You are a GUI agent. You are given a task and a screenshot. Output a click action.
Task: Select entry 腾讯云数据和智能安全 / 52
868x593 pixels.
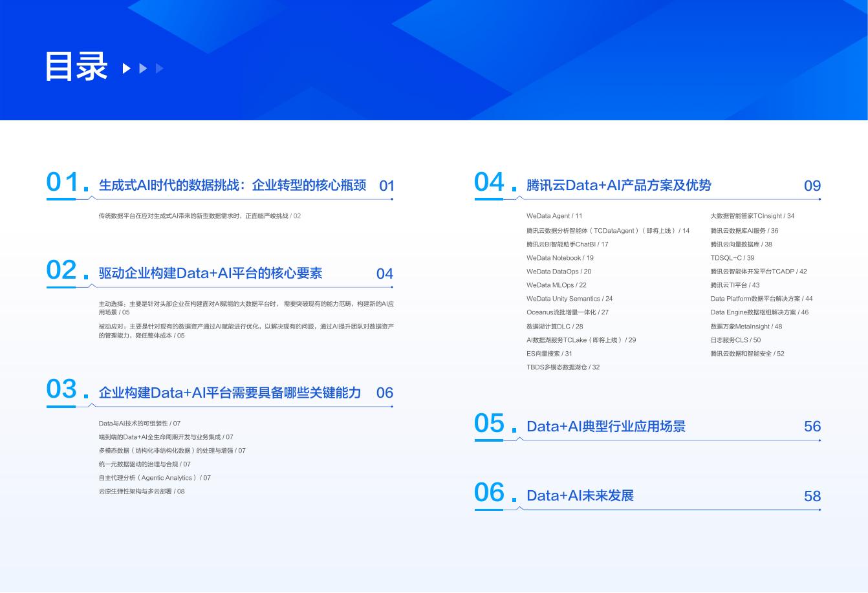pyautogui.click(x=747, y=354)
